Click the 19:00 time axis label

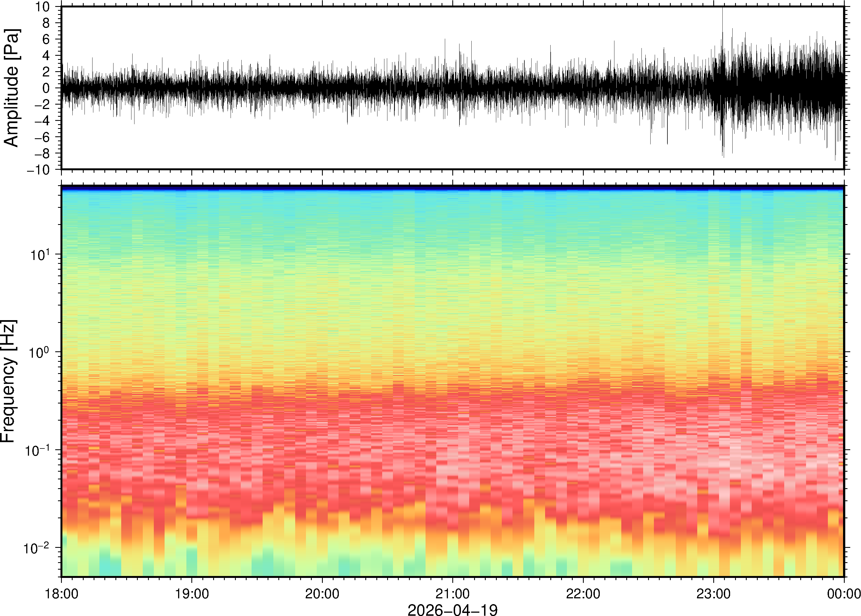pos(192,593)
